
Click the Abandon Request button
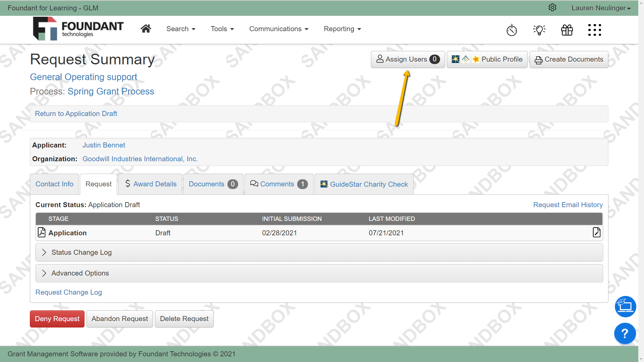tap(120, 319)
